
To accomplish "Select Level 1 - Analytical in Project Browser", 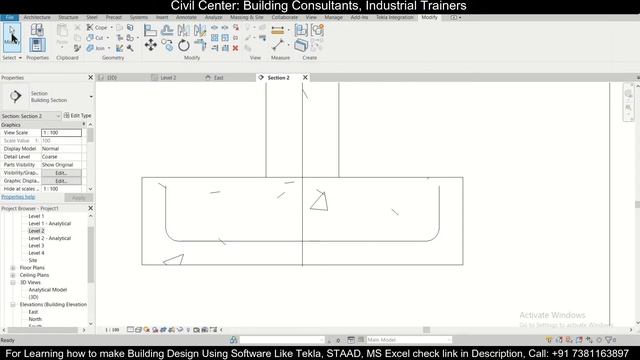I will click(49, 224).
